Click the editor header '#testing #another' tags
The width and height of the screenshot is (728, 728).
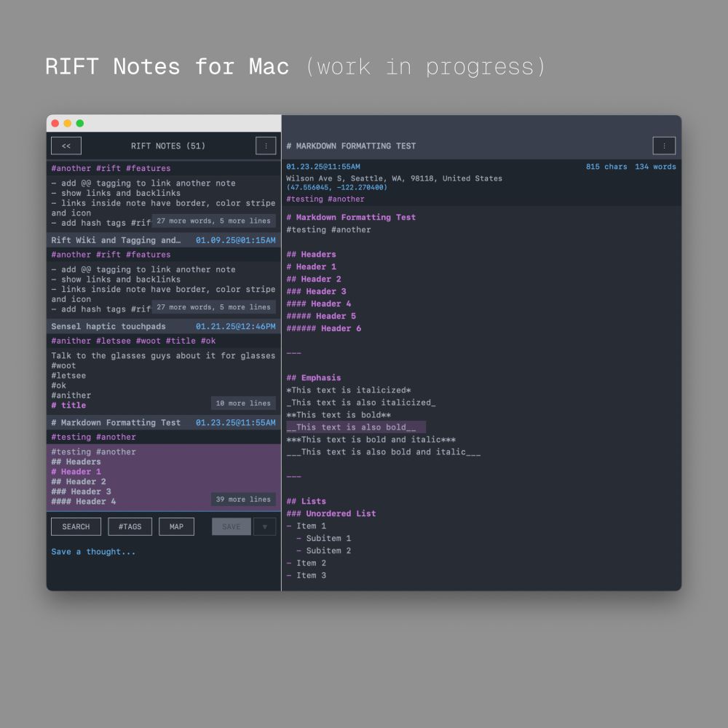click(325, 199)
